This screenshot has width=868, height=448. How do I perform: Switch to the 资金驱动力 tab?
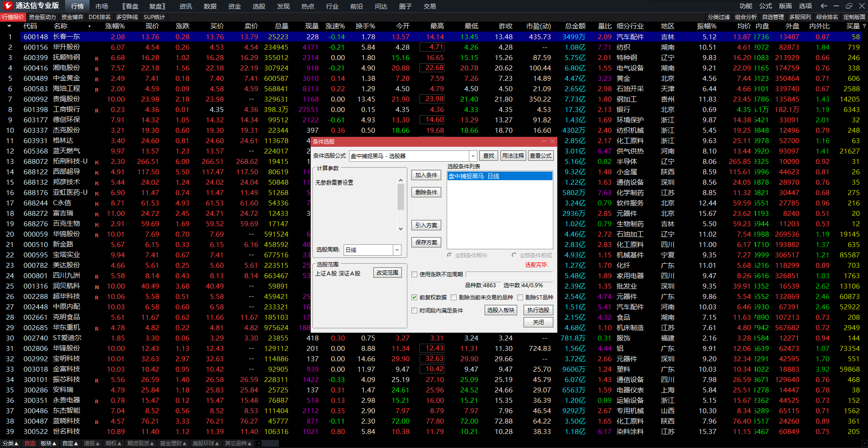coord(42,17)
